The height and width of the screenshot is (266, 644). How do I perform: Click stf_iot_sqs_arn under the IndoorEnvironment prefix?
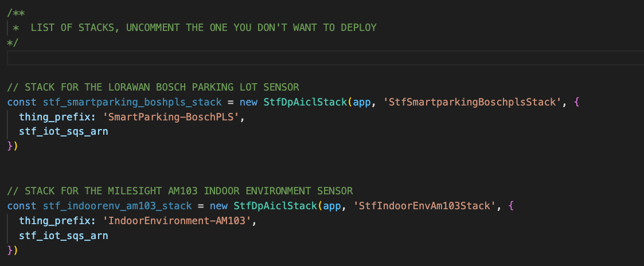pos(64,236)
